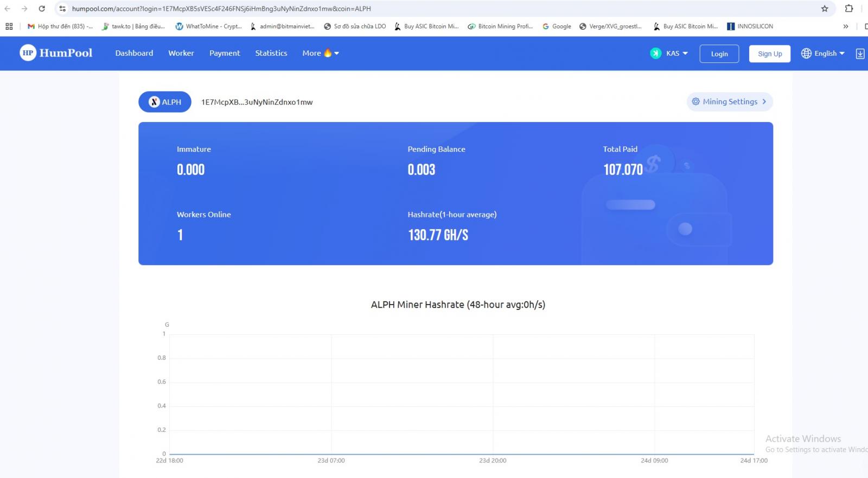Screen dimensions: 868x478
Task: Open the first Buy ASIC Bitcoin Mi... bookmark
Action: point(426,26)
